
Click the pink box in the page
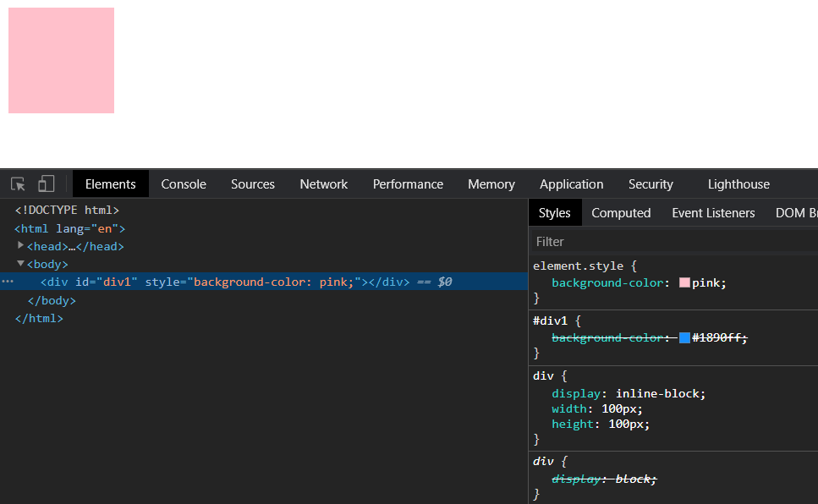pyautogui.click(x=61, y=60)
